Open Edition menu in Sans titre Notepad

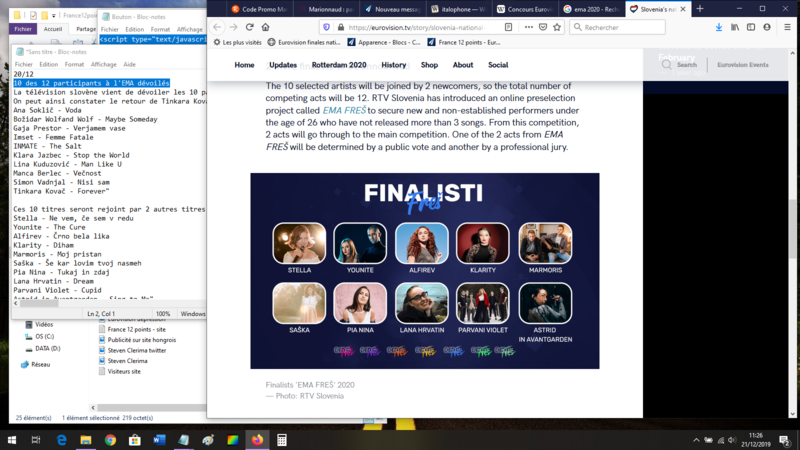[48, 64]
